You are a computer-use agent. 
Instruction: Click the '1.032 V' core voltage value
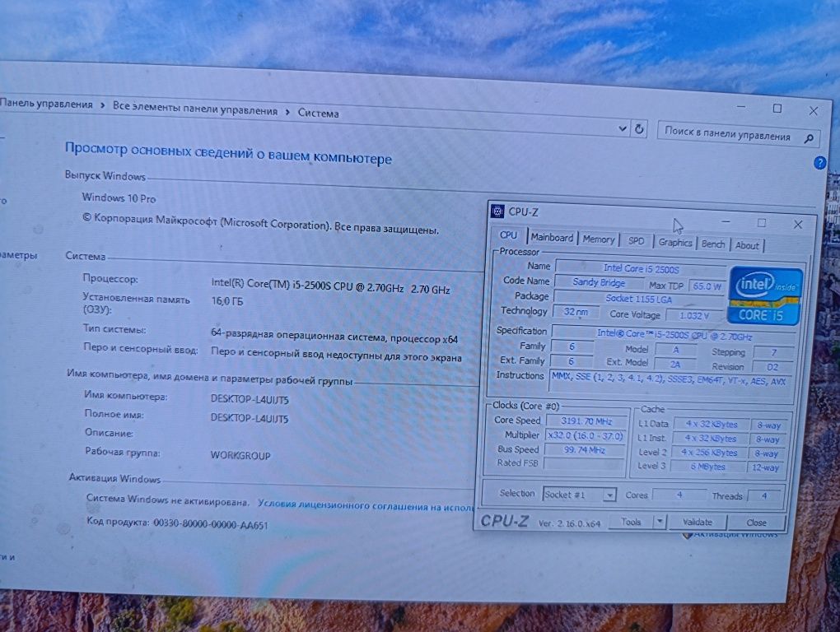pyautogui.click(x=693, y=316)
